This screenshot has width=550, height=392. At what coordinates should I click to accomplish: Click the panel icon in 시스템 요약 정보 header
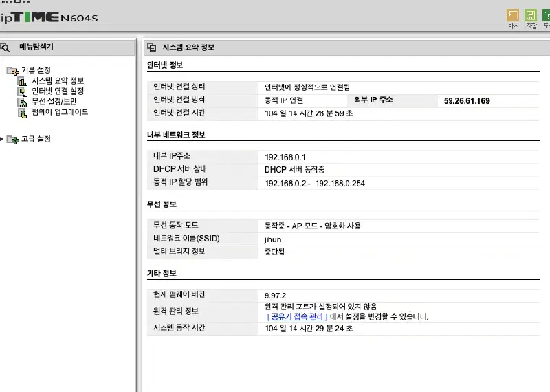(152, 47)
